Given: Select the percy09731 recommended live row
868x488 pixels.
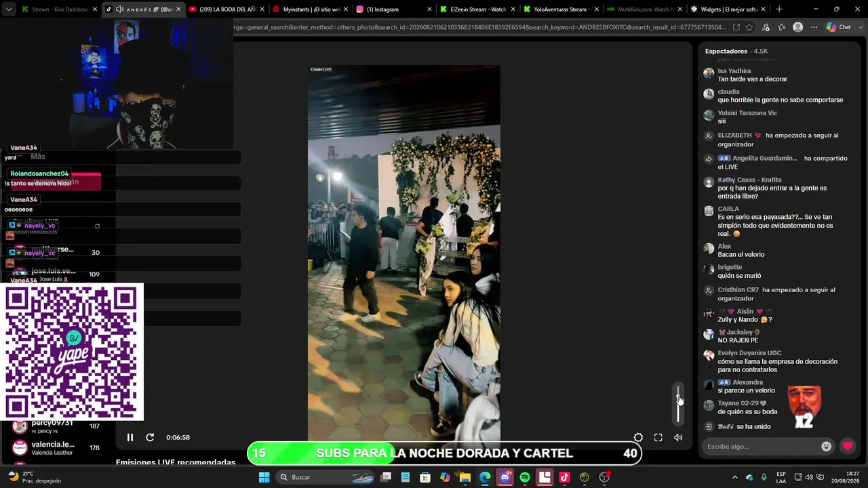Looking at the screenshot, I should point(57,426).
